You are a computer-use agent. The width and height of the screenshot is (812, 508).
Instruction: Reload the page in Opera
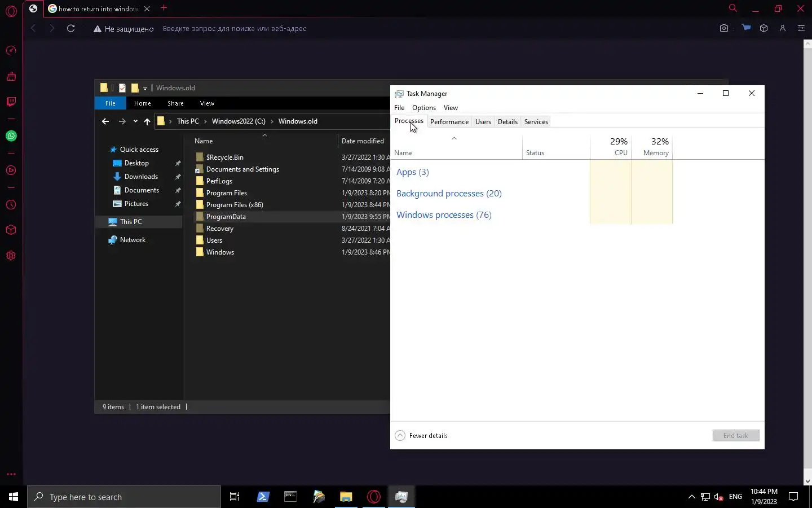coord(70,28)
